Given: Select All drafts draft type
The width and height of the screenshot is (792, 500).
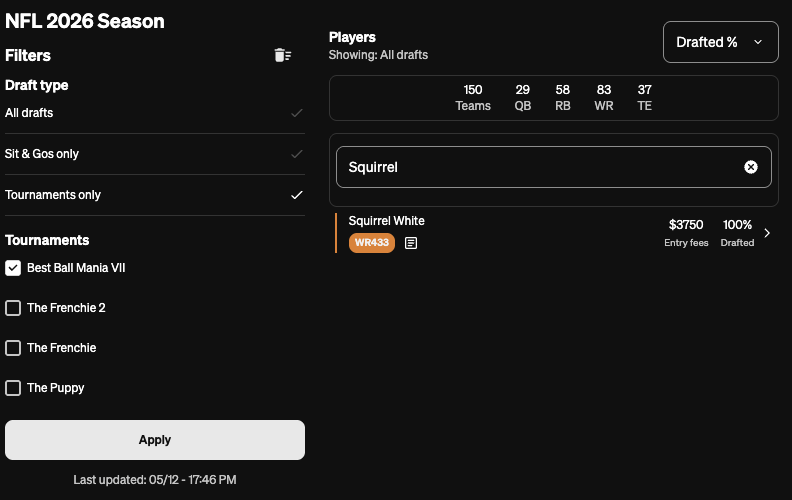Looking at the screenshot, I should (x=155, y=113).
